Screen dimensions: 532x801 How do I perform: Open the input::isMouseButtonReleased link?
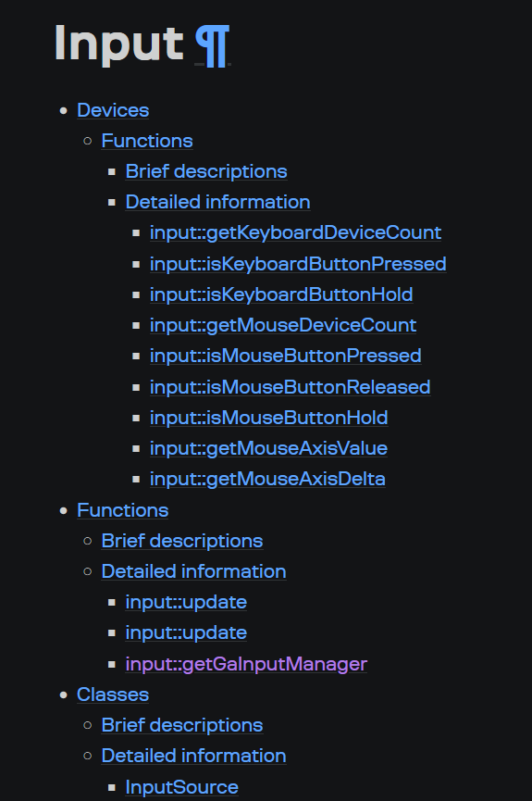pos(290,387)
